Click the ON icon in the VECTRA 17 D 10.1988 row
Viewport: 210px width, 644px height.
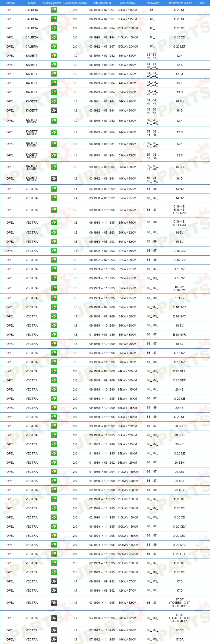tap(54, 591)
